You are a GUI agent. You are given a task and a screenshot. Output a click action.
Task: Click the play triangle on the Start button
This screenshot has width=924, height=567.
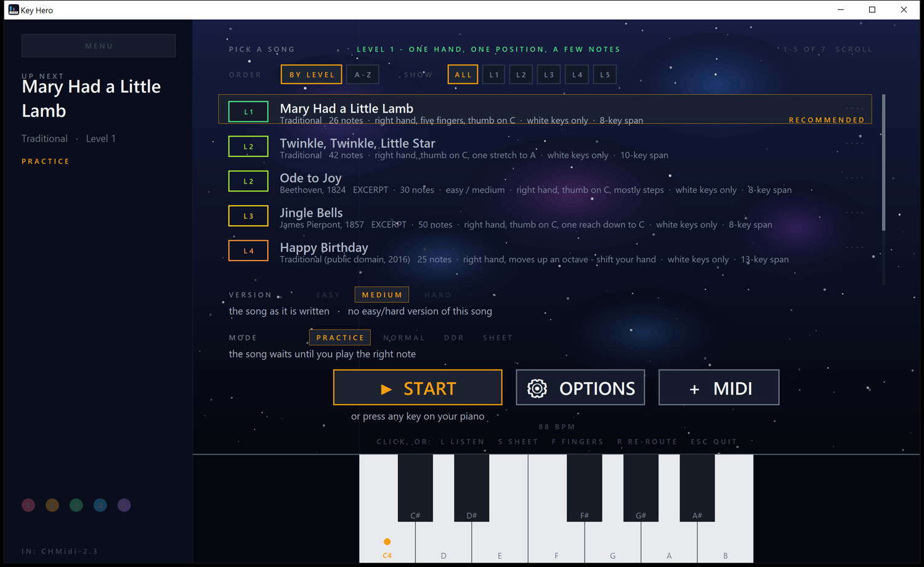coord(386,389)
